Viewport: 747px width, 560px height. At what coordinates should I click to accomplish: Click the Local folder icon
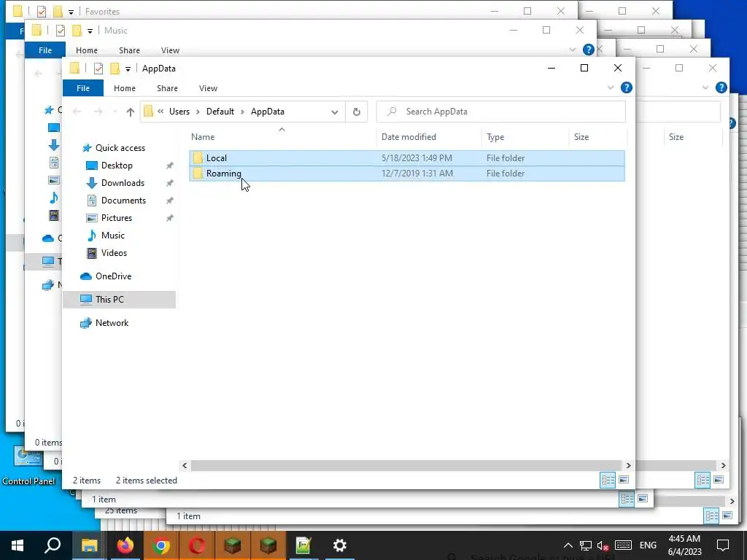pyautogui.click(x=198, y=158)
